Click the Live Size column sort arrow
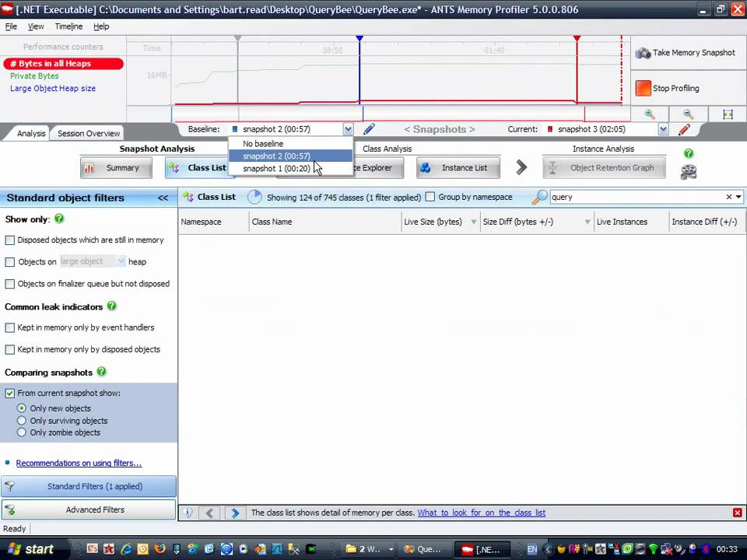Image resolution: width=747 pixels, height=560 pixels. pos(474,222)
